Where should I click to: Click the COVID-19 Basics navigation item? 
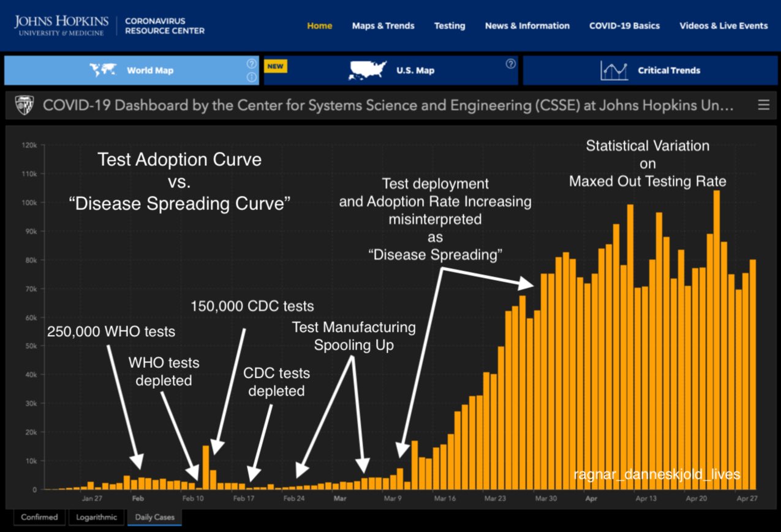coord(624,26)
